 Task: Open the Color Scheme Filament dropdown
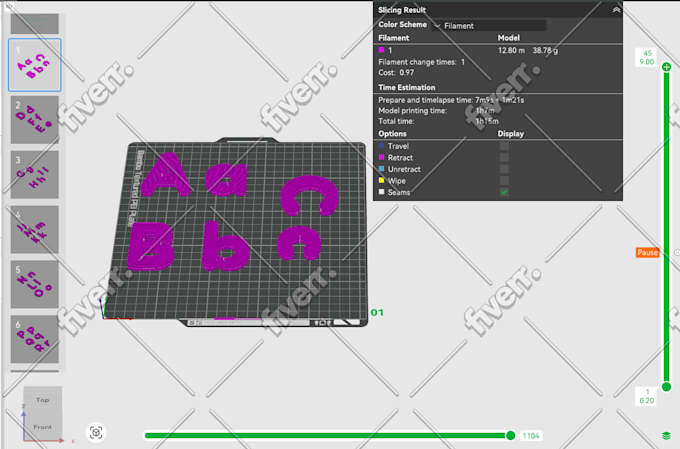pyautogui.click(x=489, y=26)
